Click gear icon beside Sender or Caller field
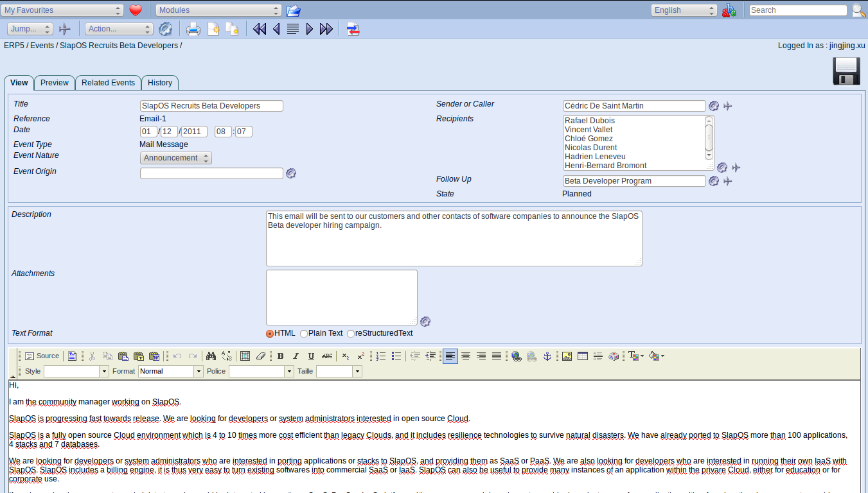The image size is (868, 493). [713, 106]
